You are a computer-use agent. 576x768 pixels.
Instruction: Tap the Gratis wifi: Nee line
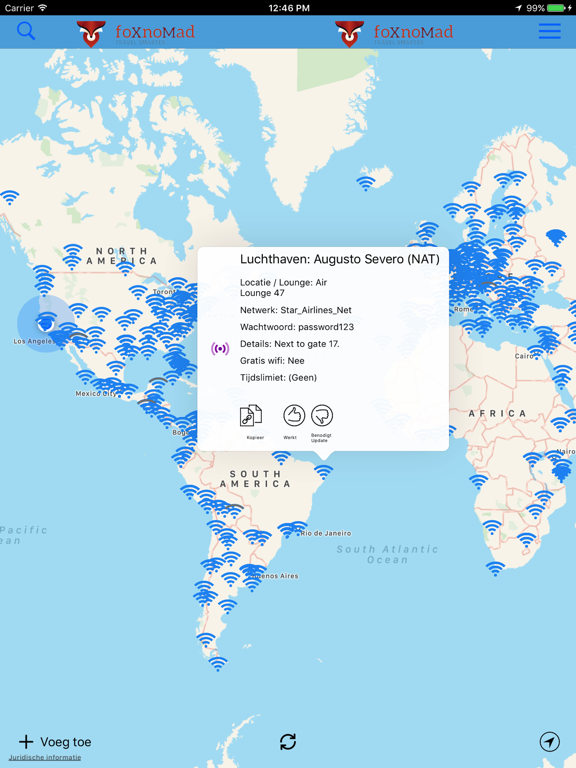coord(272,360)
